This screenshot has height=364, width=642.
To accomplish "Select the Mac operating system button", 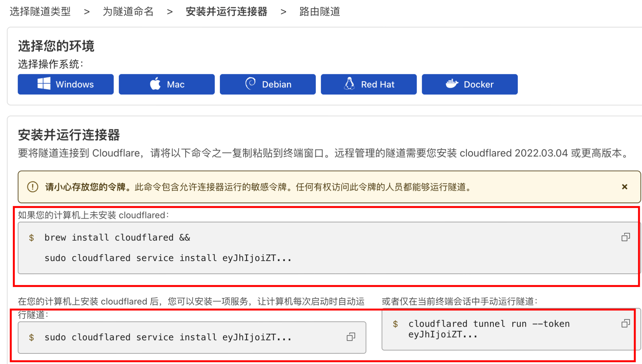I will pyautogui.click(x=167, y=84).
